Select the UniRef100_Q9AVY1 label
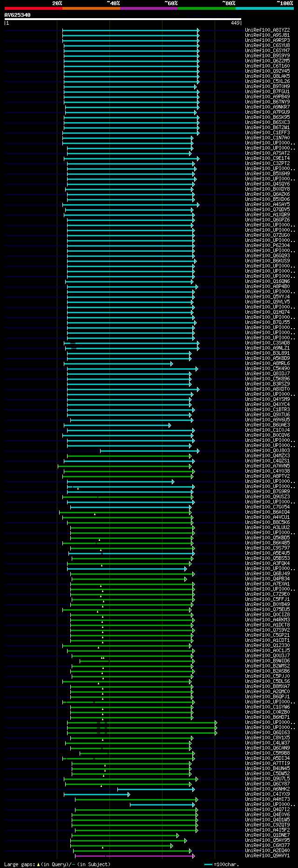Image resolution: width=298 pixels, height=868 pixels. point(267,855)
